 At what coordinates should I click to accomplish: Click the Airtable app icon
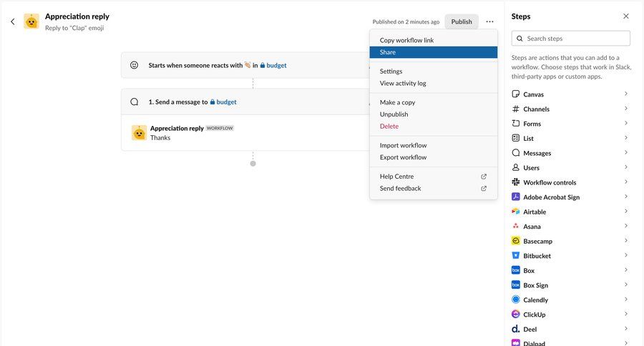coord(516,212)
